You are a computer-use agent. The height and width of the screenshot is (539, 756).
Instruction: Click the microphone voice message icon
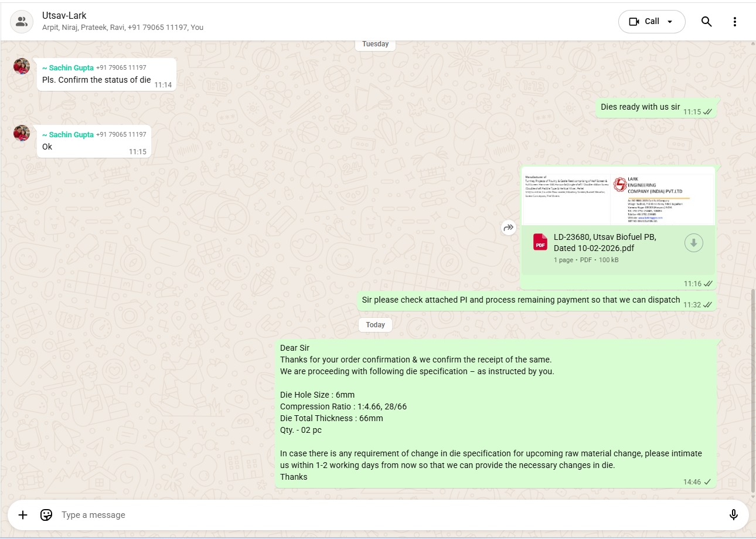[733, 515]
